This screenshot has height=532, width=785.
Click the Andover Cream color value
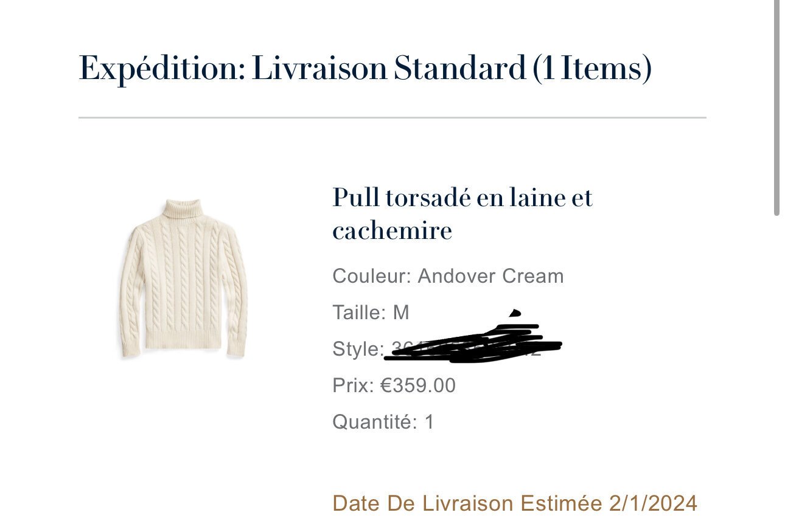point(491,276)
